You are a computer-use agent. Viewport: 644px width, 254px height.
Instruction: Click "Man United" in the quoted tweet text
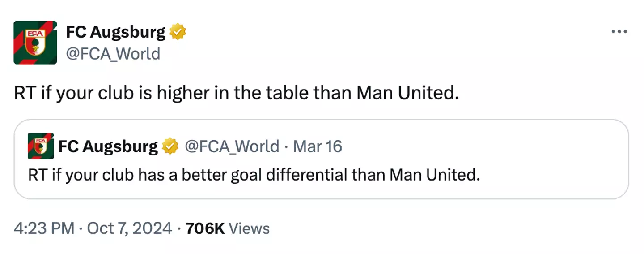coord(434,175)
